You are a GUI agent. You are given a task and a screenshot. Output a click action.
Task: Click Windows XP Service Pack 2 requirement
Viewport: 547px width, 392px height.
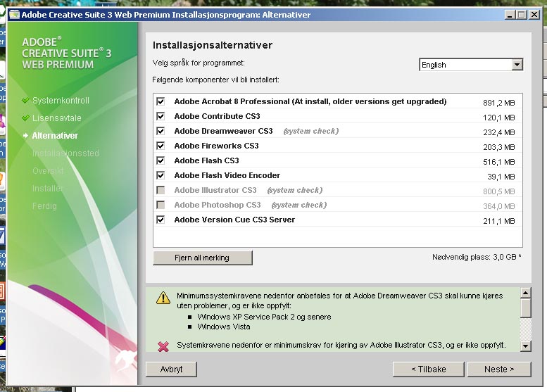(x=264, y=317)
